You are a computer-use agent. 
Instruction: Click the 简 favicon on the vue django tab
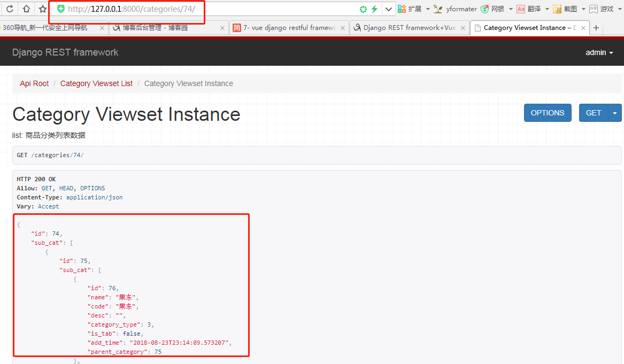237,28
